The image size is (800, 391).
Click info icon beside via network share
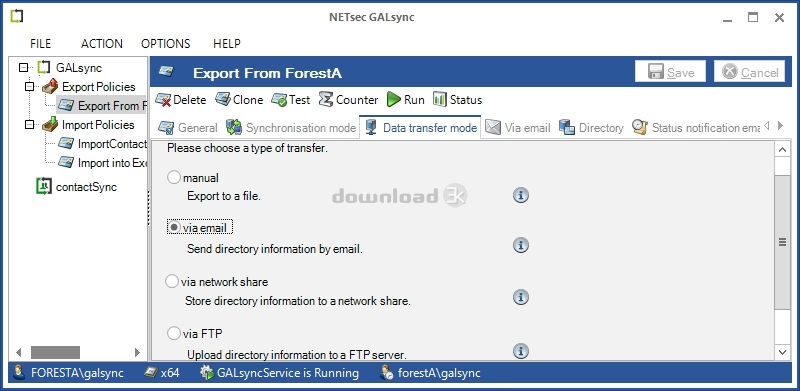pyautogui.click(x=520, y=297)
